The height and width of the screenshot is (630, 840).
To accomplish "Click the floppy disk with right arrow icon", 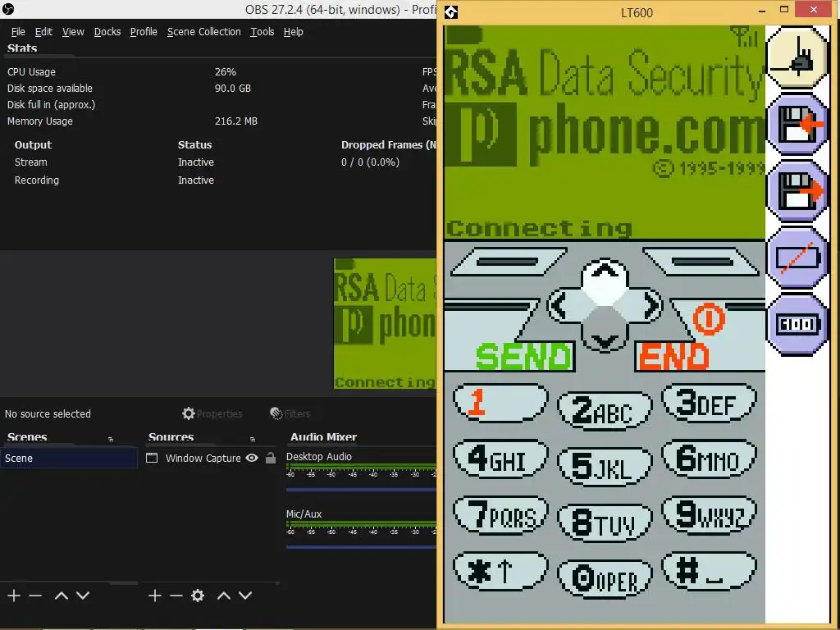I will click(797, 191).
